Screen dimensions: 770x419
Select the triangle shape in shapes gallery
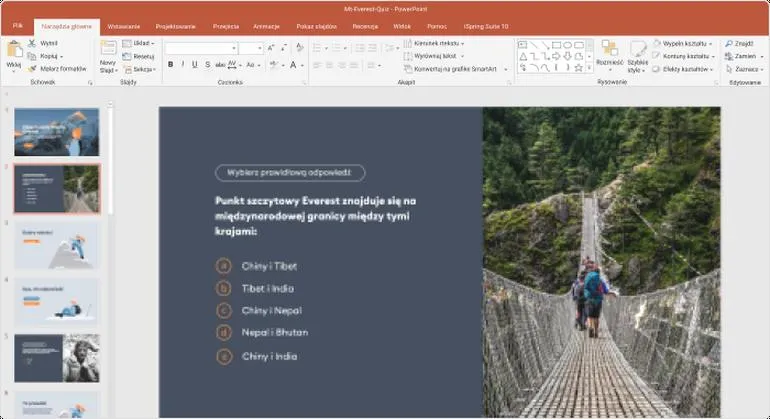point(523,56)
